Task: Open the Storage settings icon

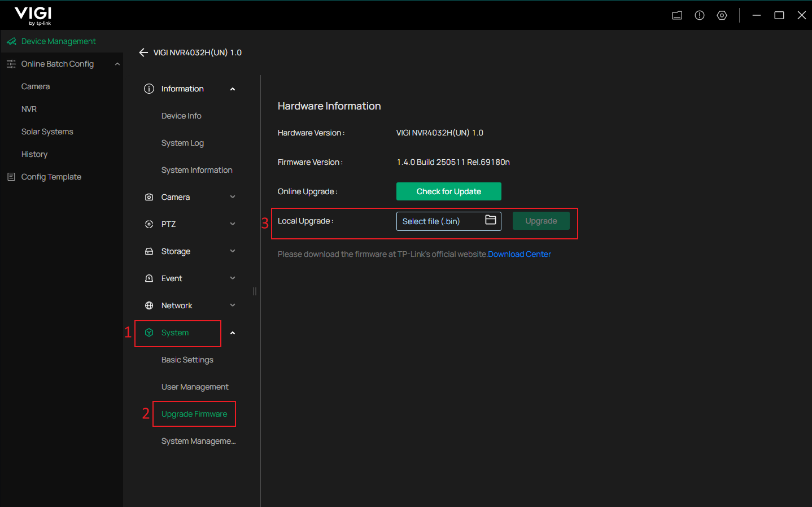Action: (x=149, y=251)
